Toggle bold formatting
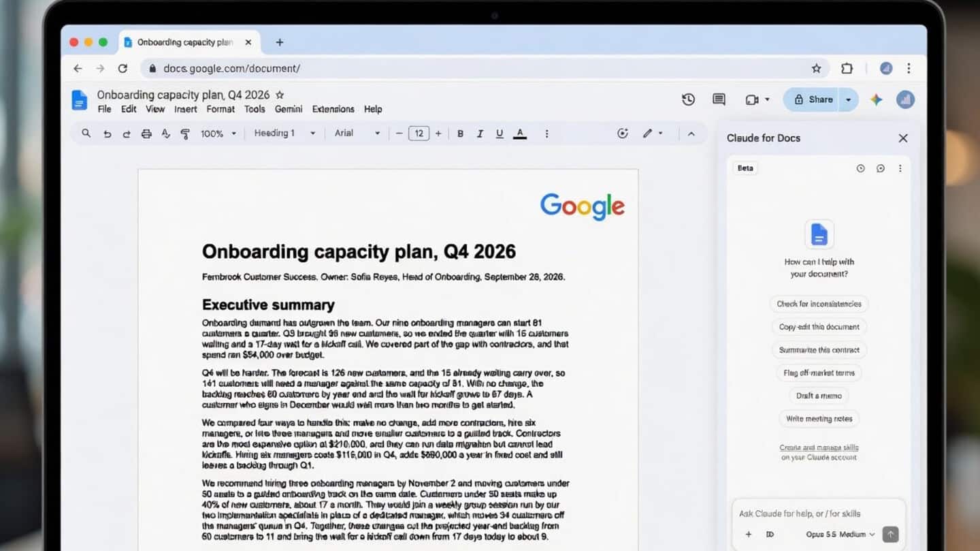Viewport: 980px width, 551px height. 460,133
